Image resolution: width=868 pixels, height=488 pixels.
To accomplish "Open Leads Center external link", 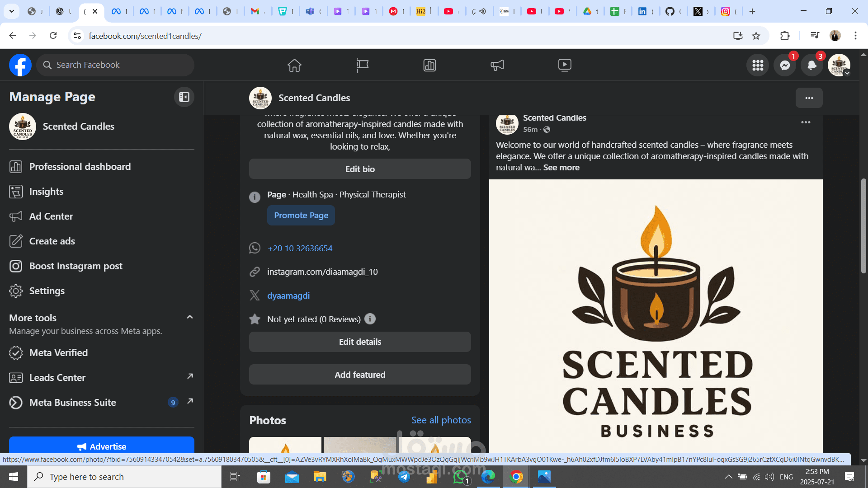I will coord(102,378).
